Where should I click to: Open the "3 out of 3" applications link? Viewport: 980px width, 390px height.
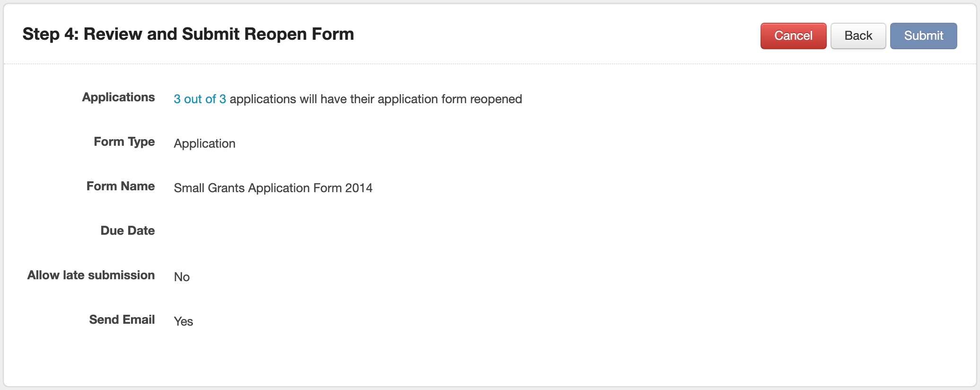[x=200, y=99]
